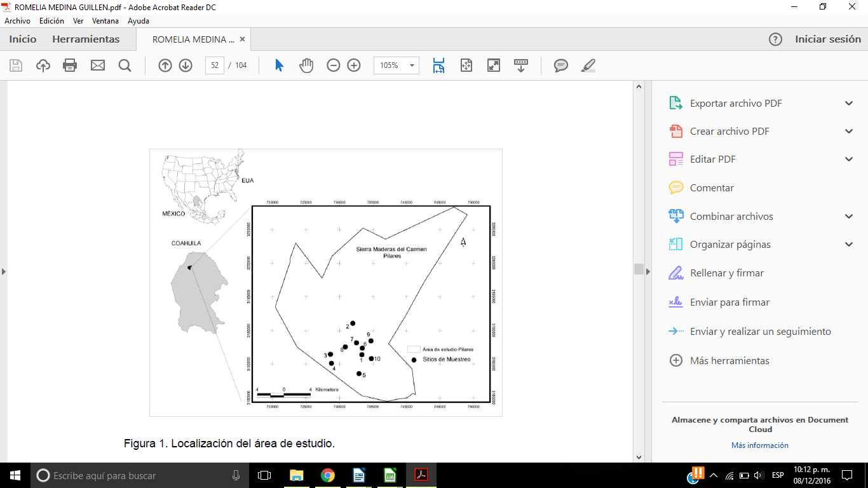This screenshot has height=488, width=868.
Task: Select the highlight text pen tool
Action: 588,65
